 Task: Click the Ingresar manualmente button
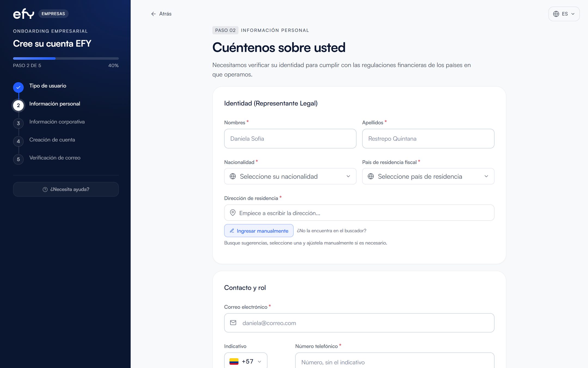click(259, 231)
